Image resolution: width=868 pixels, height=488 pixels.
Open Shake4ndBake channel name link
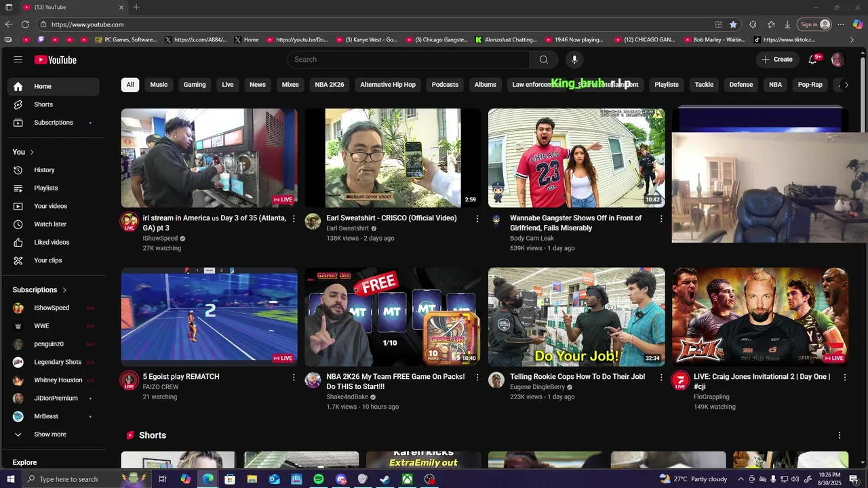point(347,397)
